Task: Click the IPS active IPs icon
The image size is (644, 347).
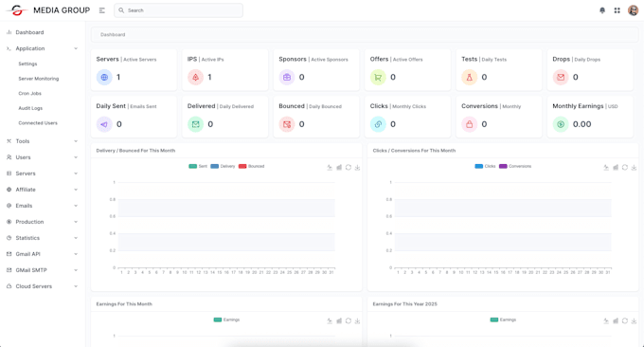Action: pyautogui.click(x=195, y=77)
